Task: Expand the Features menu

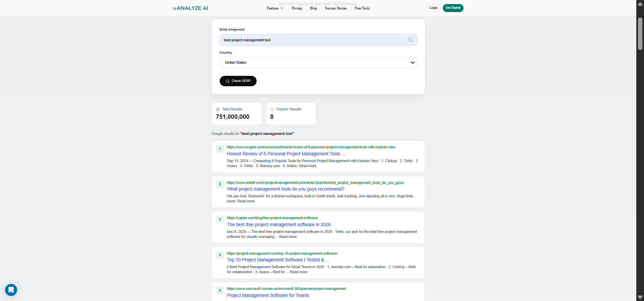Action: (x=275, y=8)
